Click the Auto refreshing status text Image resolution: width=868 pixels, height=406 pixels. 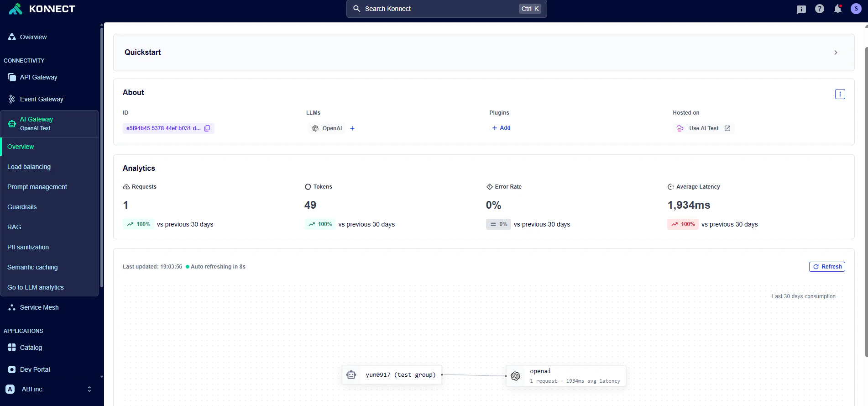218,267
